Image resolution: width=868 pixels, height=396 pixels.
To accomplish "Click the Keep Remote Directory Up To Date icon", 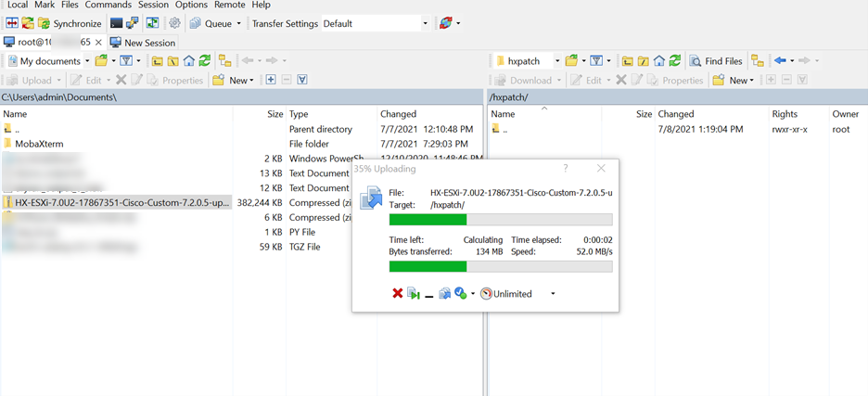I will tap(153, 23).
